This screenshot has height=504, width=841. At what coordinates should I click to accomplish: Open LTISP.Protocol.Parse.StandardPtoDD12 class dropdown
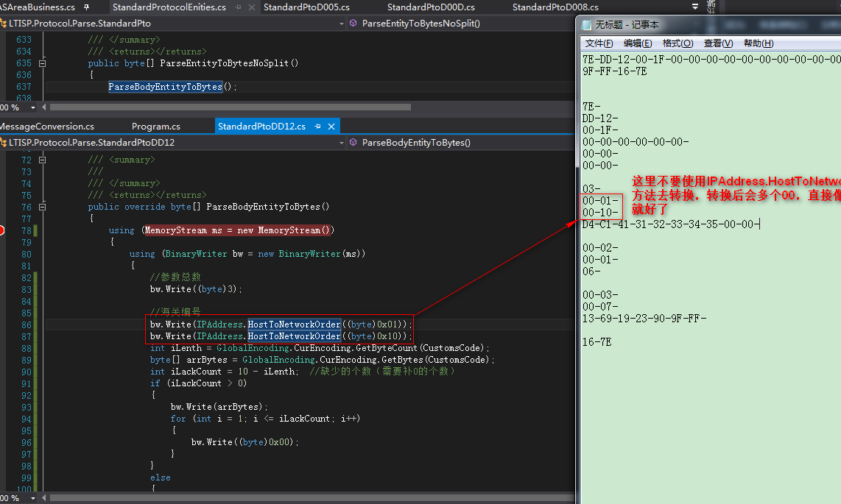pyautogui.click(x=341, y=143)
